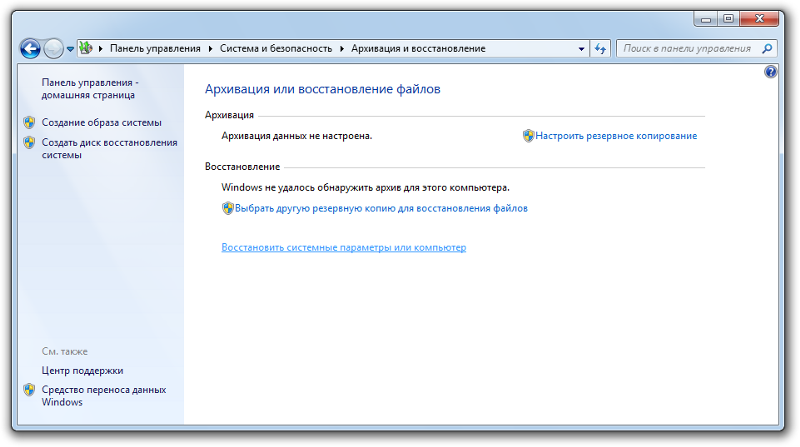
Task: Click the magnifier search icon
Action: pos(767,48)
